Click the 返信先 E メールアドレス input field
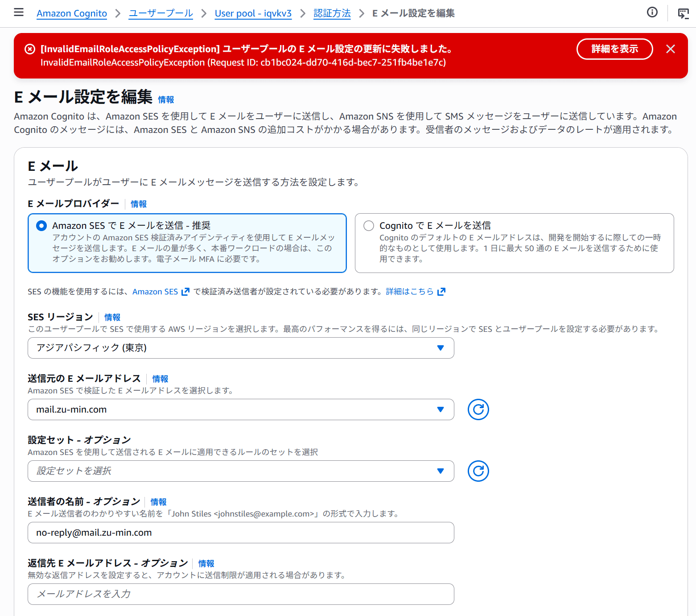The height and width of the screenshot is (616, 696). pyautogui.click(x=241, y=594)
